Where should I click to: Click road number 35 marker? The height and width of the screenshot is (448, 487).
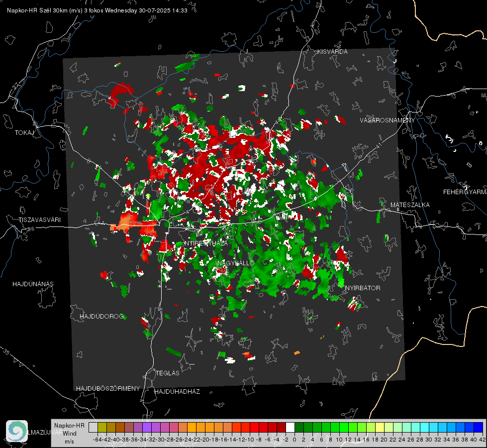(x=6, y=351)
